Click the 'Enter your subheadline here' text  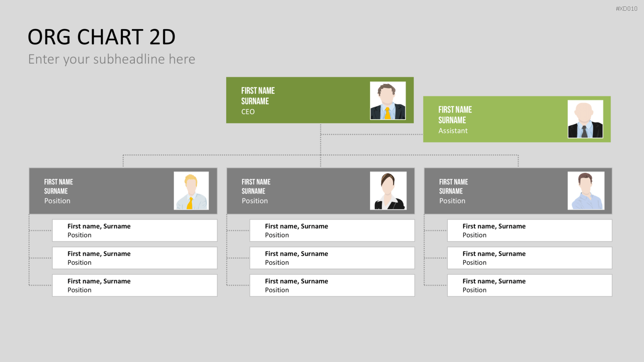click(x=112, y=59)
